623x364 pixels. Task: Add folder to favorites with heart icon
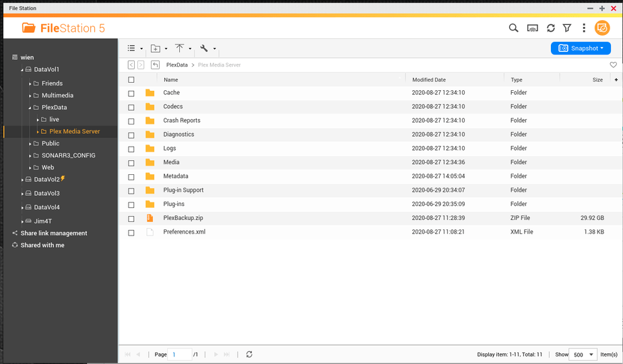tap(613, 65)
